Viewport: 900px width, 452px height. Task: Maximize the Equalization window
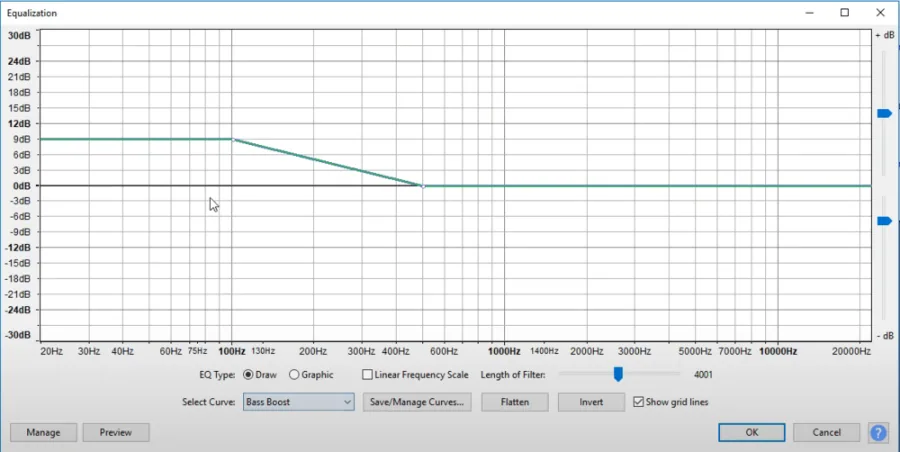coord(845,13)
